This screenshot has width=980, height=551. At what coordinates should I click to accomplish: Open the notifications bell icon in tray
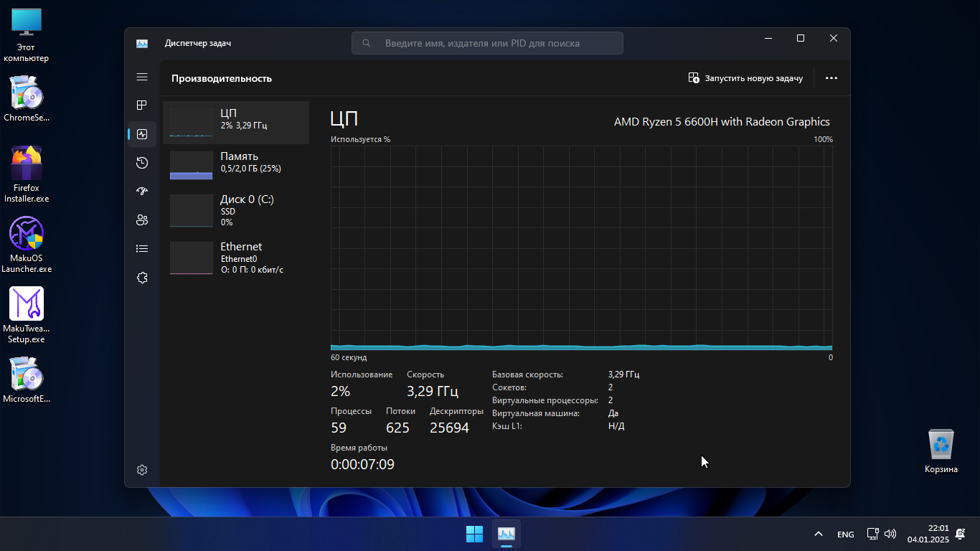961,534
